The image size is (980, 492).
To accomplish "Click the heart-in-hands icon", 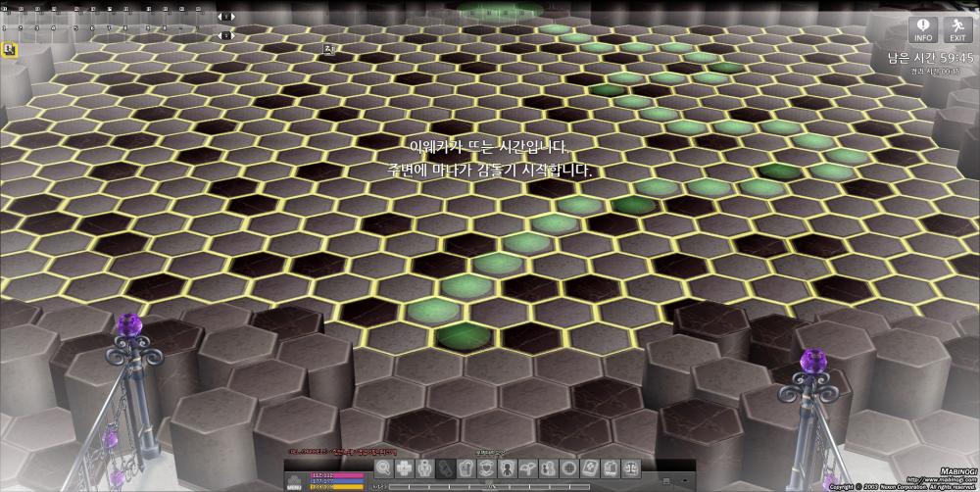I will pyautogui.click(x=486, y=468).
